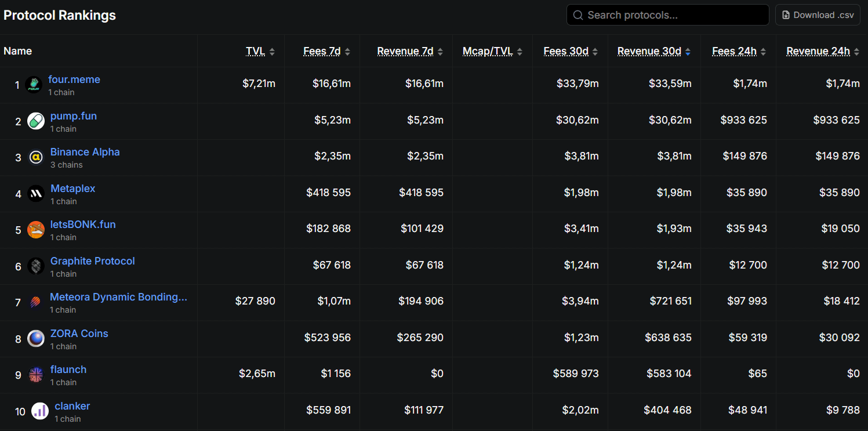Image resolution: width=868 pixels, height=431 pixels.
Task: Click the clanker bar chart logo
Action: [x=40, y=411]
